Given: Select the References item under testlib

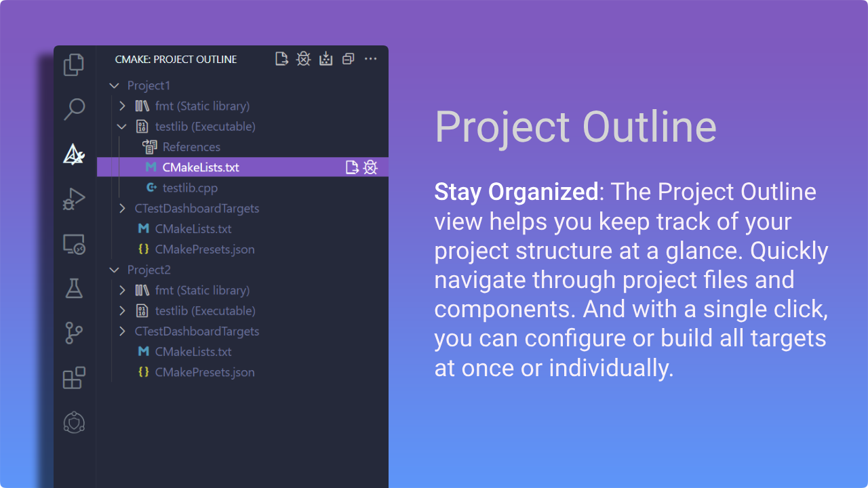Looking at the screenshot, I should (191, 147).
